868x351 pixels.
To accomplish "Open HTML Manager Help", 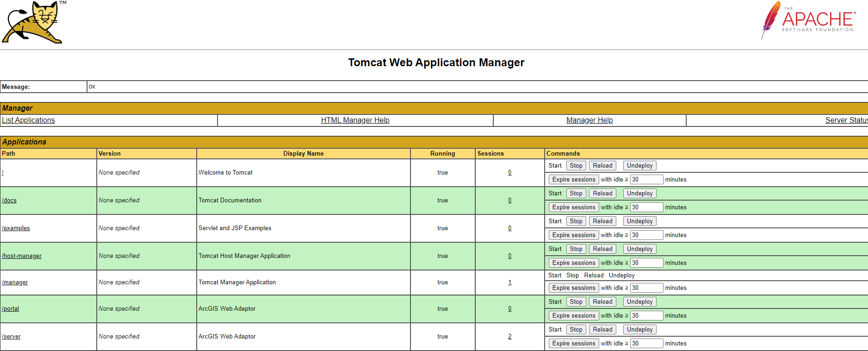I will coord(355,120).
